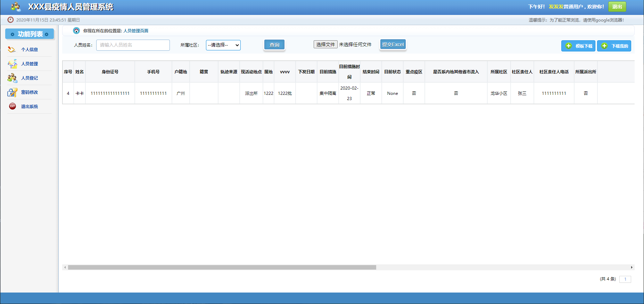Click the 派出所 cell in the row

click(x=251, y=93)
